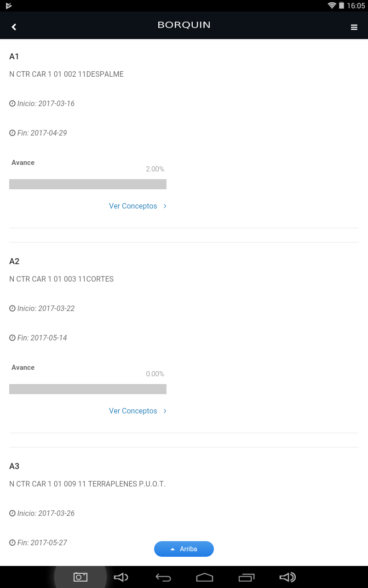Click the Arriba scroll-to-top button
Image resolution: width=368 pixels, height=588 pixels.
184,549
